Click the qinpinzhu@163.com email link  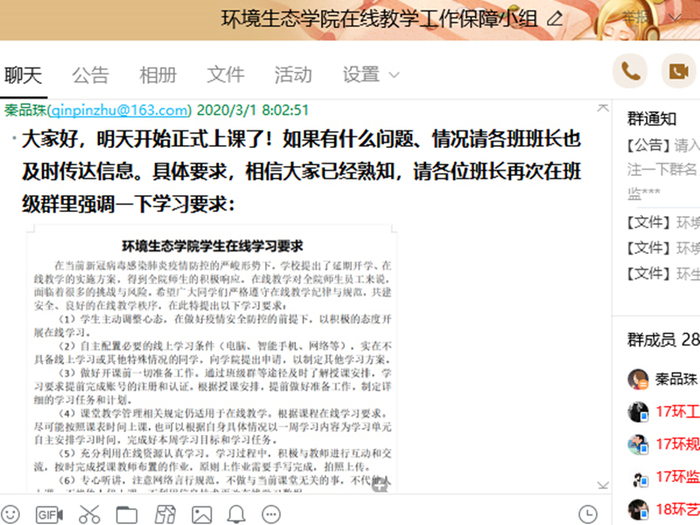(x=119, y=110)
